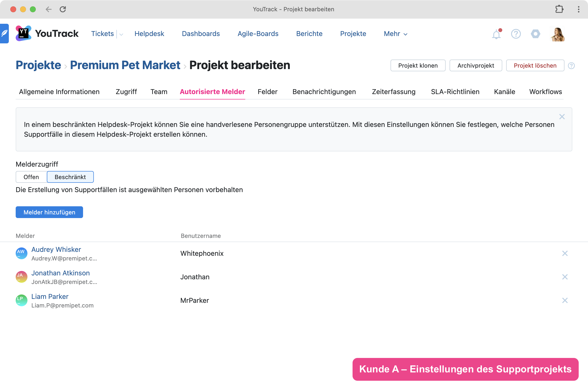
Task: Expand the Tickets dropdown arrow
Action: [x=121, y=34]
